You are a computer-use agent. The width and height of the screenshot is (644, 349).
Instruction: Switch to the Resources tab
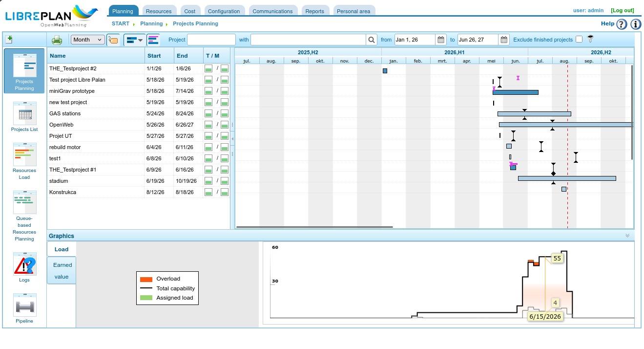coord(159,11)
